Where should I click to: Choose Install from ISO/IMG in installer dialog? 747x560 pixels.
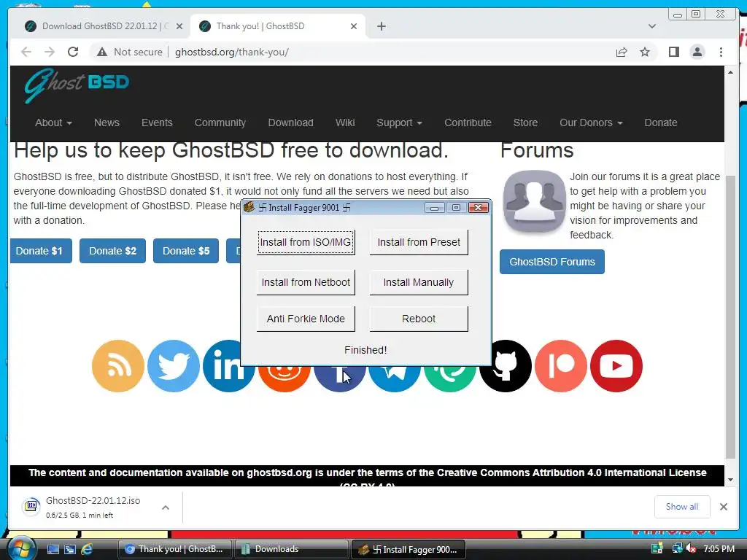pyautogui.click(x=306, y=242)
